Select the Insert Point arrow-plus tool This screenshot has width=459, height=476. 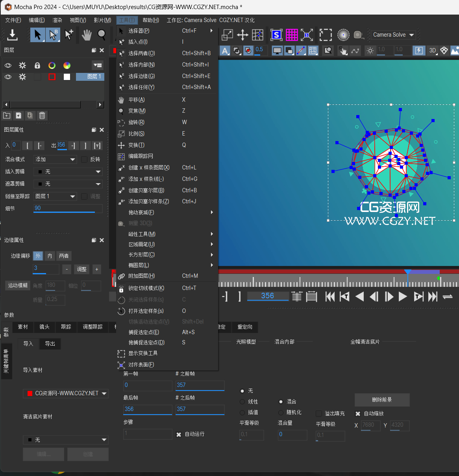69,35
